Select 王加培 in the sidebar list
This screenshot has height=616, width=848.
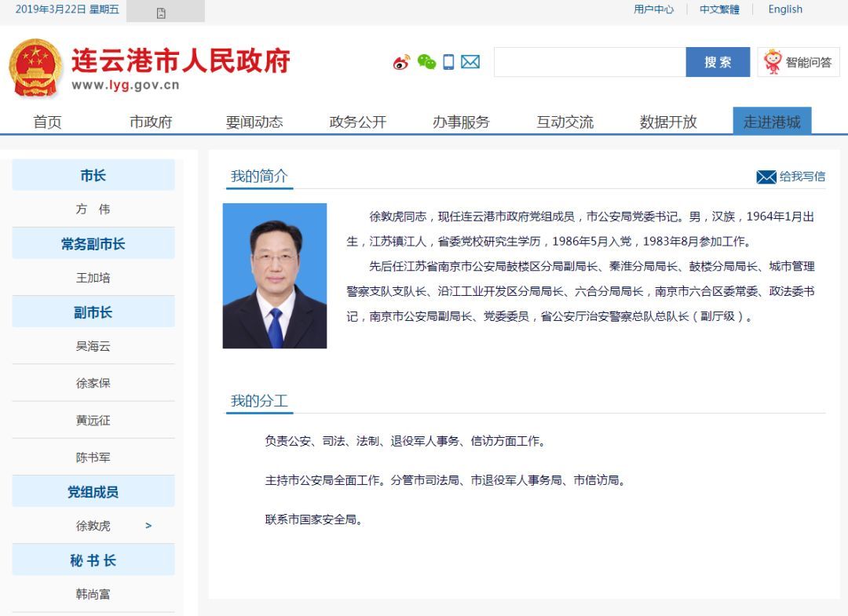93,278
